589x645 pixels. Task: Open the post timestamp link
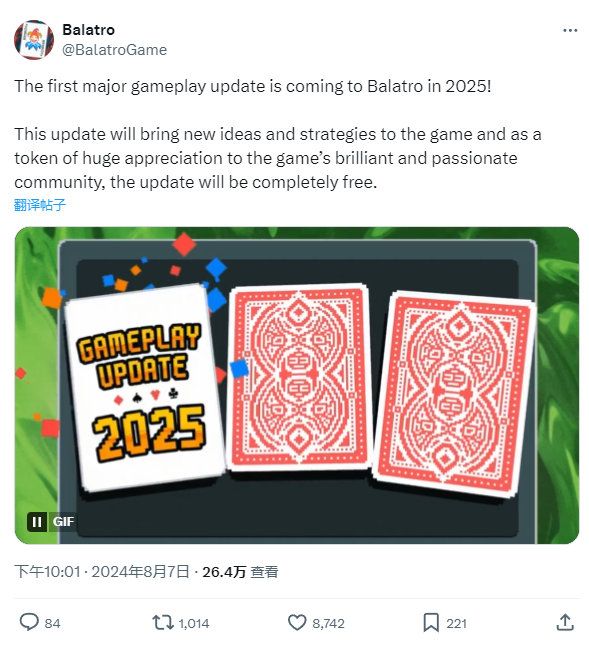click(102, 571)
